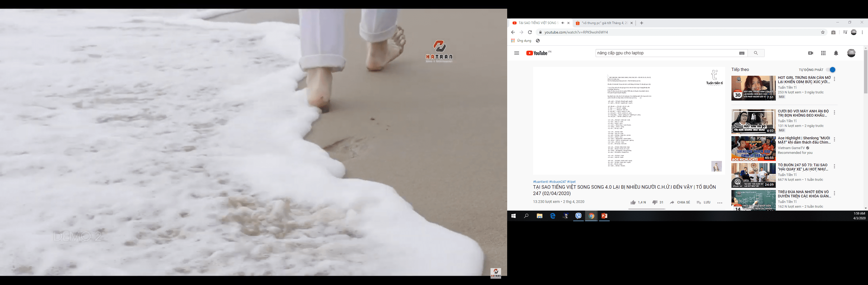Open more actions ellipsis below the video

(720, 203)
